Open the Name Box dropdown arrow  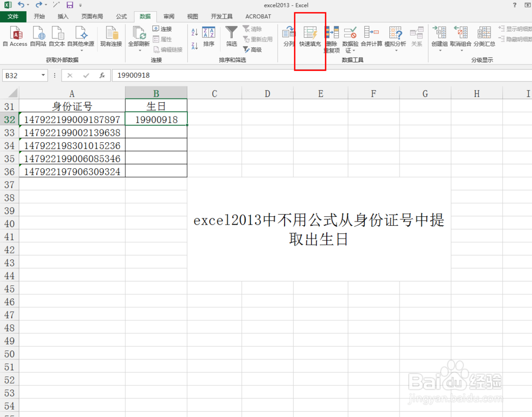click(44, 75)
